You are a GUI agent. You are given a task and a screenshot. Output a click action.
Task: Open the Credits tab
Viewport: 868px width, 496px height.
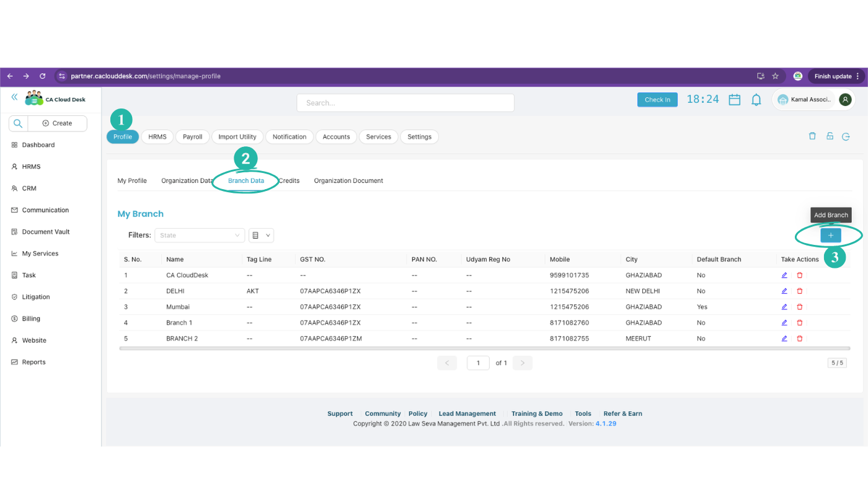[x=289, y=180]
